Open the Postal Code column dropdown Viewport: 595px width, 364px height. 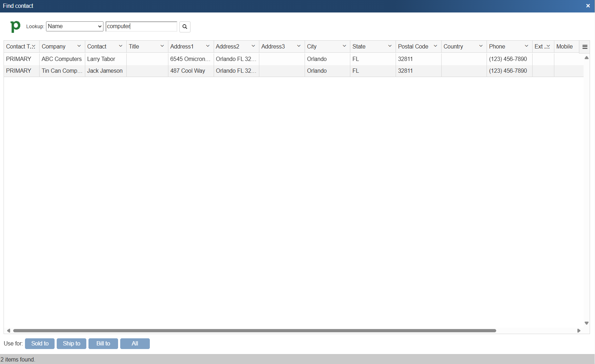[435, 46]
